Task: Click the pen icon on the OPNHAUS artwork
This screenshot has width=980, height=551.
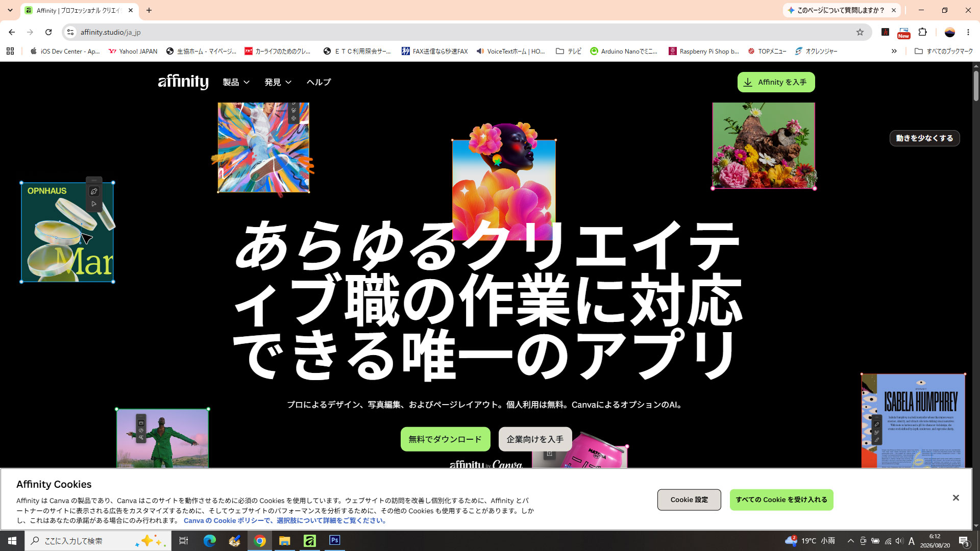Action: point(94,191)
